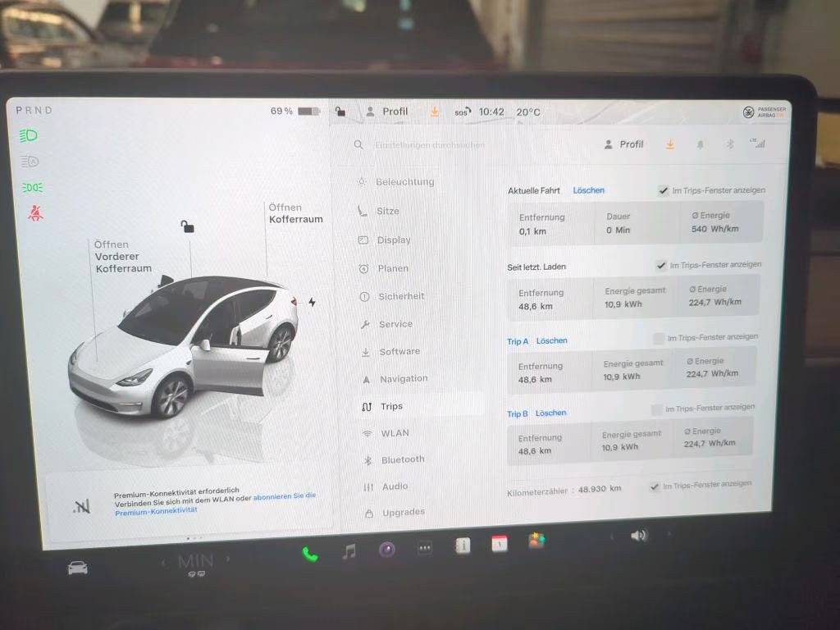Screen dimensions: 840x630
Task: Tap Löschen next to Aktuelle Fahrt
Action: (x=588, y=190)
